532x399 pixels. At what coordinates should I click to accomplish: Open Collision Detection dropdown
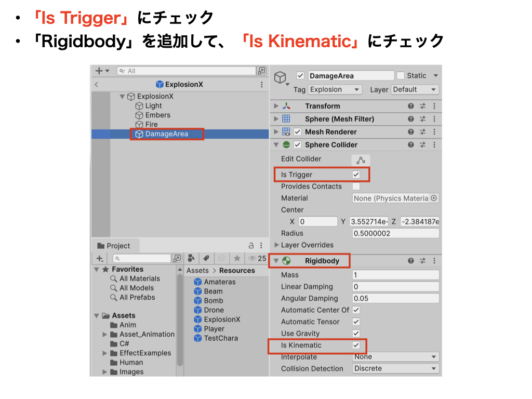(395, 368)
